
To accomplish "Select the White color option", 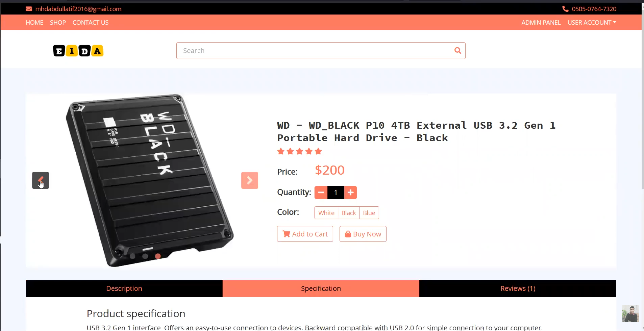I will (x=326, y=213).
